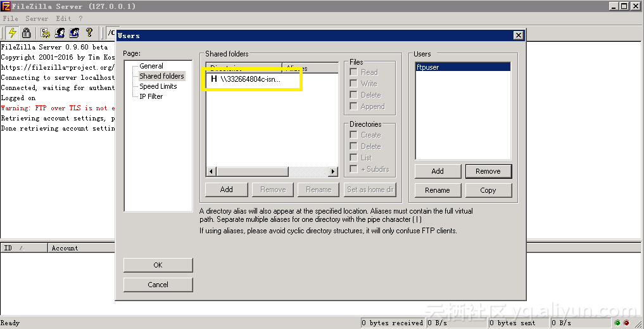Click the shared folders horizontal scrollbar thumb
This screenshot has height=329, width=644.
(x=252, y=172)
